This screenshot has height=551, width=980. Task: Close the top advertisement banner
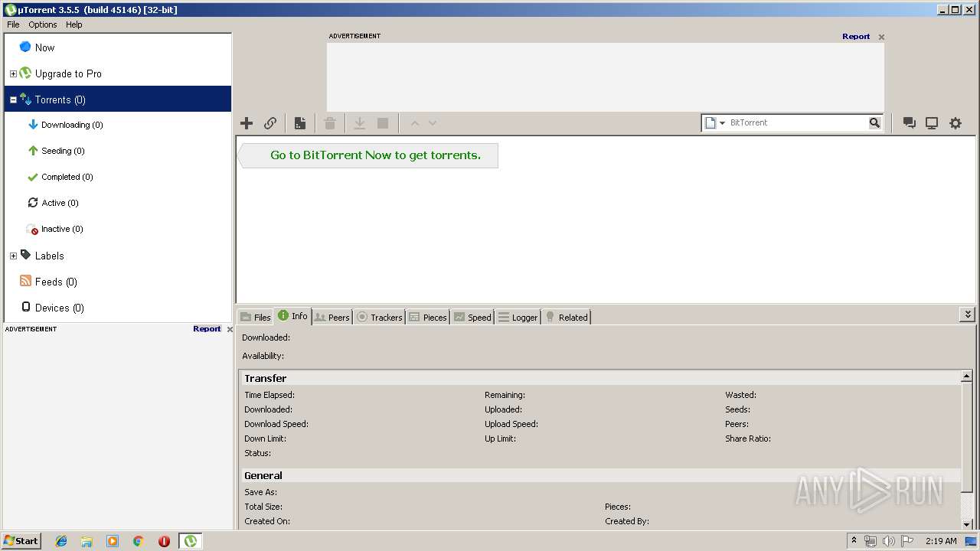[x=881, y=37]
